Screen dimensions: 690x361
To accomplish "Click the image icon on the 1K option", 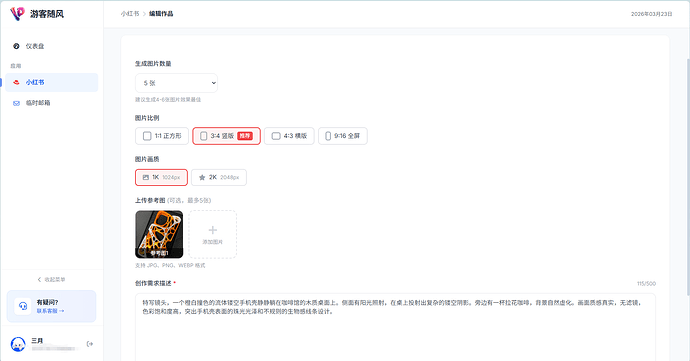I will tap(146, 177).
